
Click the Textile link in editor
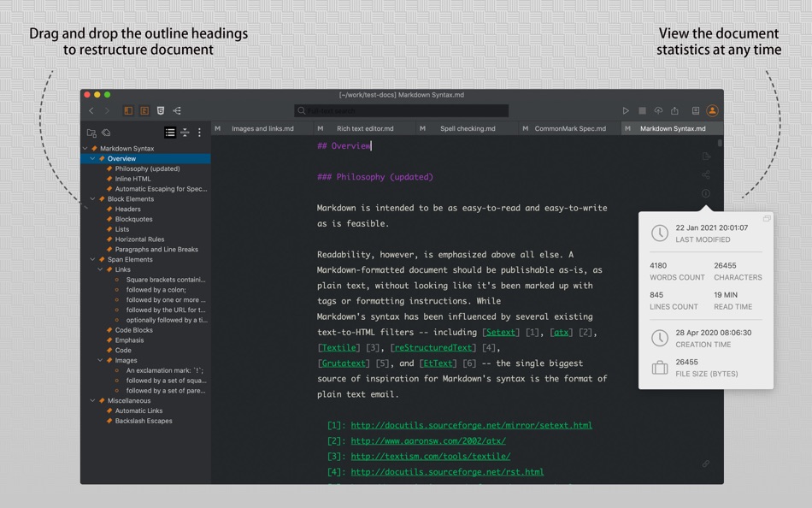click(x=339, y=348)
